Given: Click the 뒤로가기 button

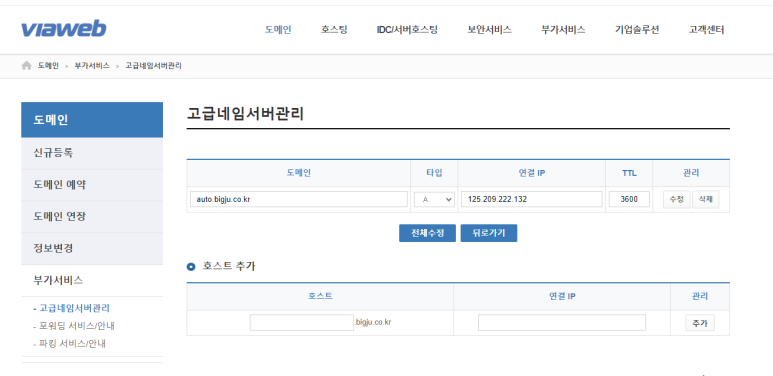Looking at the screenshot, I should click(489, 233).
